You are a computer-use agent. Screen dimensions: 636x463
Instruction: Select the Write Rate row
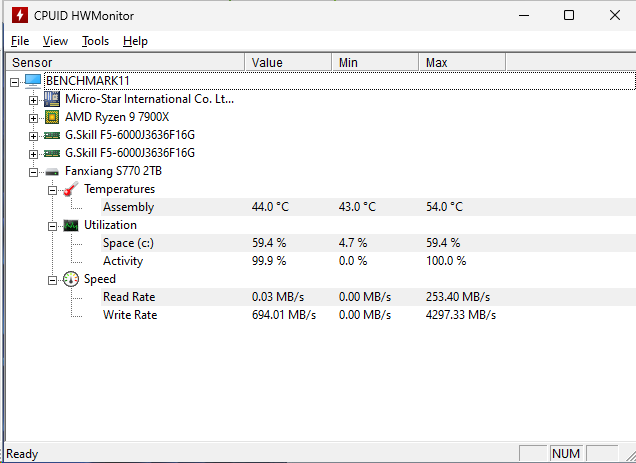pyautogui.click(x=368, y=315)
